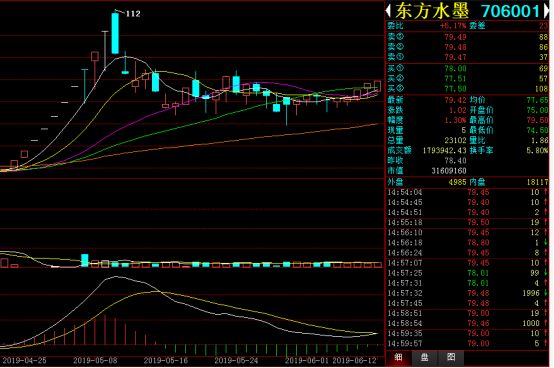Select the 14:58:54 trade row of 1000 lots
The image size is (554, 368).
(467, 324)
